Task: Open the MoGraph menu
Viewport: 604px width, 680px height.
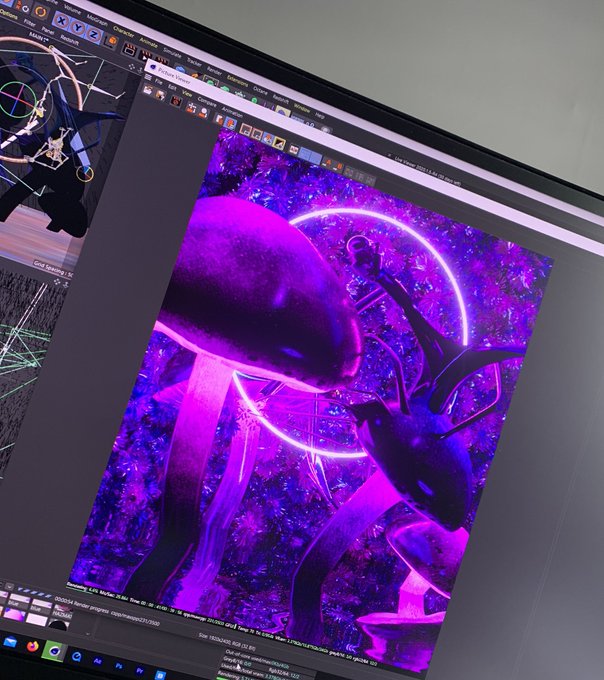Action: coord(97,20)
